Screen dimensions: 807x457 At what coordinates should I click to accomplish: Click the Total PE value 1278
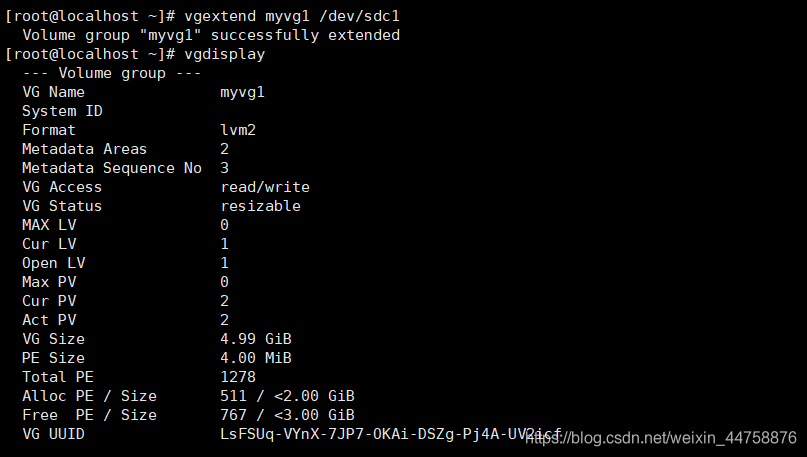point(238,377)
